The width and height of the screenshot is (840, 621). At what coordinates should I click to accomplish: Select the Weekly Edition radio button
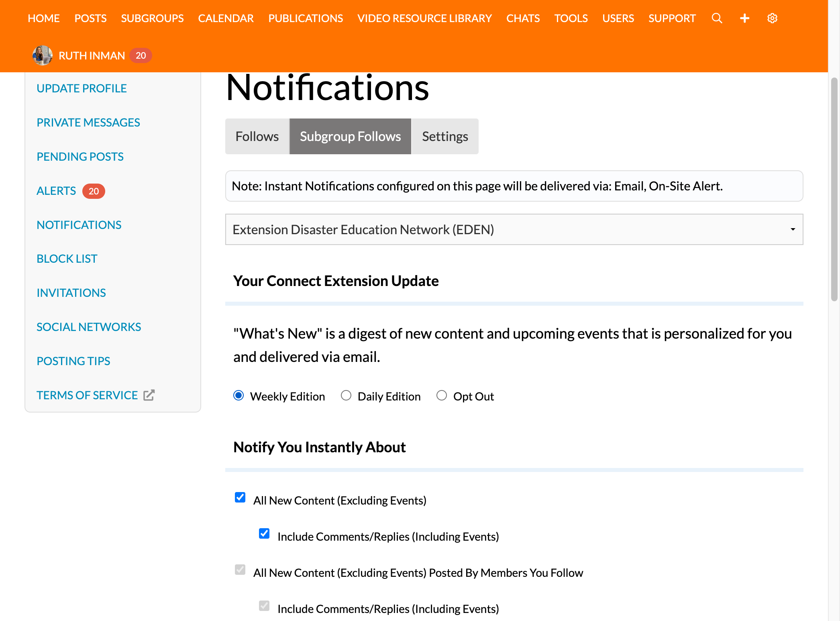coord(239,396)
